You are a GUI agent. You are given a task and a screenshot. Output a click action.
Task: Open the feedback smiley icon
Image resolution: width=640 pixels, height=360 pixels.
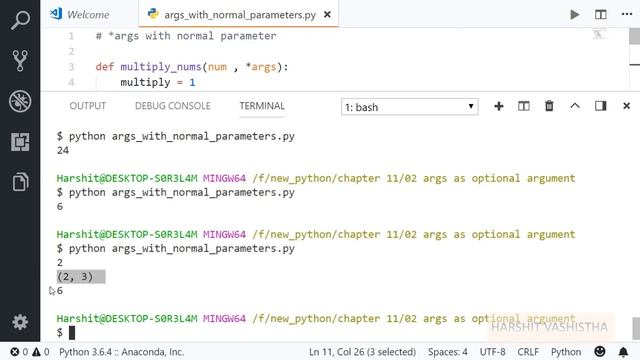tap(600, 351)
